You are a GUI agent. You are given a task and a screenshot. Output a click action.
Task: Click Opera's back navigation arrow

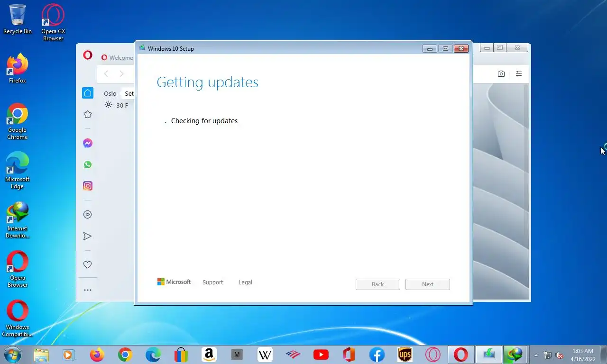click(x=106, y=74)
